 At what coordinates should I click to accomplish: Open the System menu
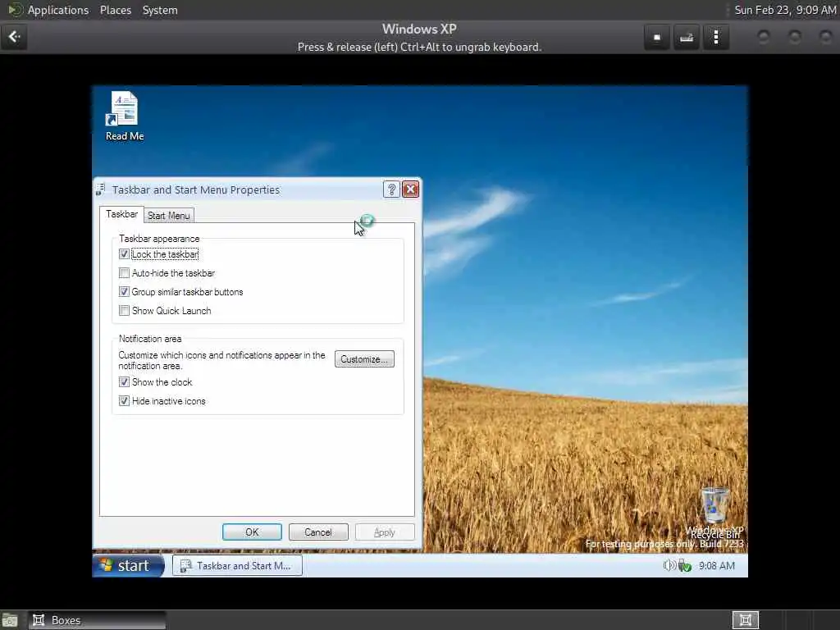tap(160, 10)
